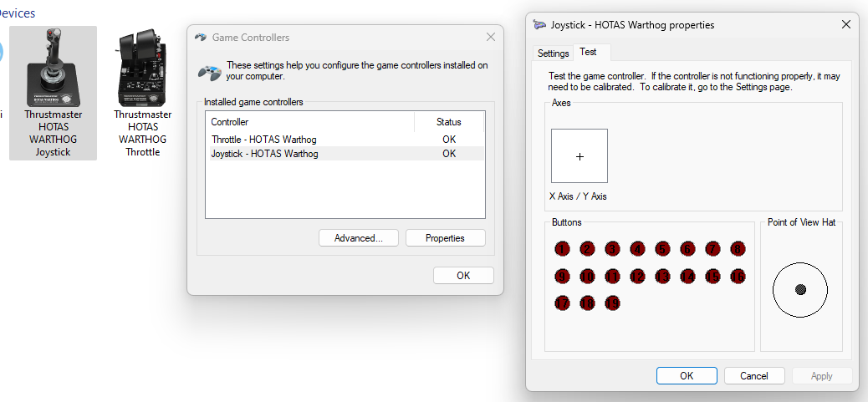This screenshot has height=402, width=868.
Task: Click button indicator 4 in Buttons group
Action: click(637, 249)
